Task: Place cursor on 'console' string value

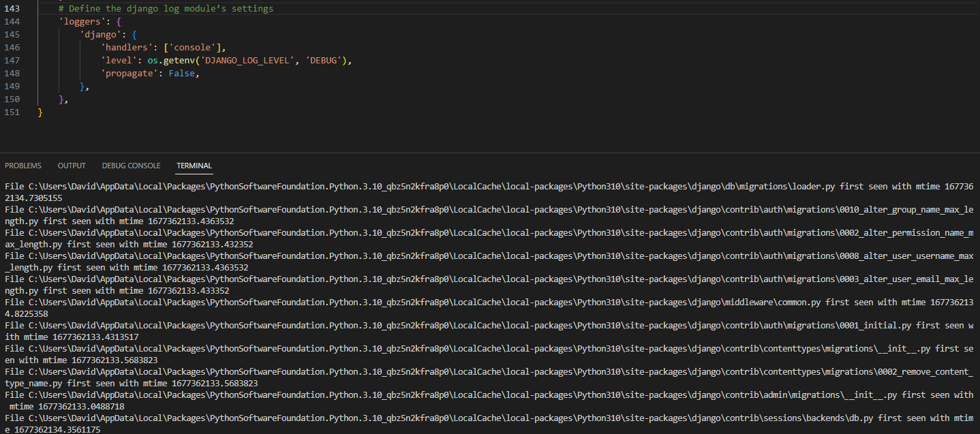Action: pos(194,48)
